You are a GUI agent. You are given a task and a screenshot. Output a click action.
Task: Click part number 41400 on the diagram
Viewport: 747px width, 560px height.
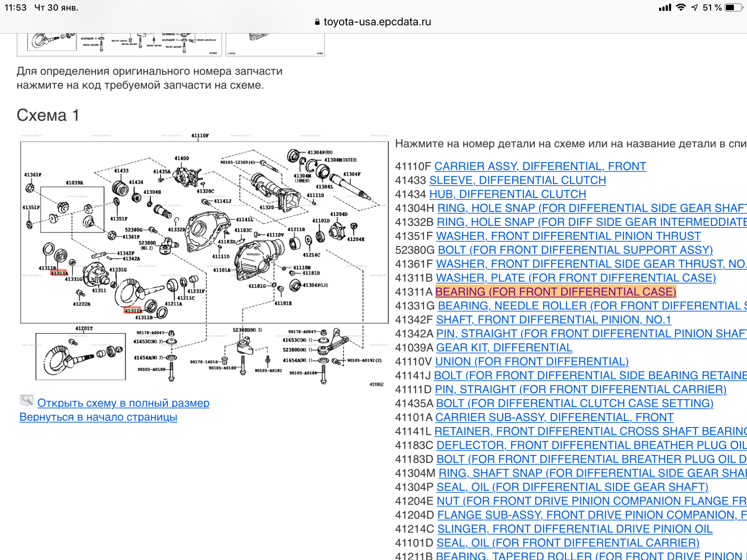pyautogui.click(x=182, y=158)
